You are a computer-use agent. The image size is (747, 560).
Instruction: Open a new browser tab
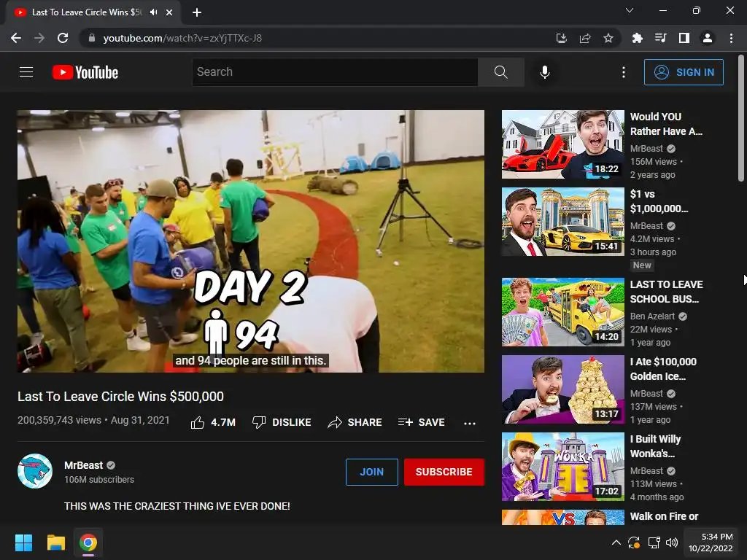click(x=197, y=12)
